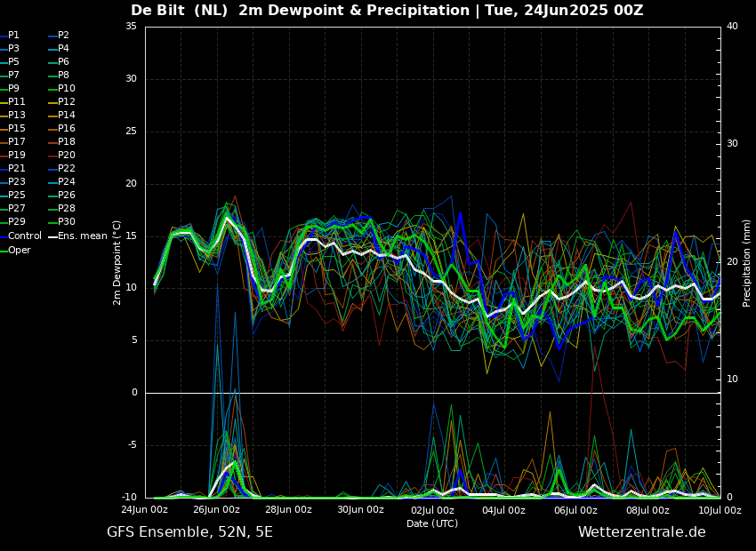Click the Control legend entry
Image resolution: width=756 pixels, height=551 pixels.
24,236
